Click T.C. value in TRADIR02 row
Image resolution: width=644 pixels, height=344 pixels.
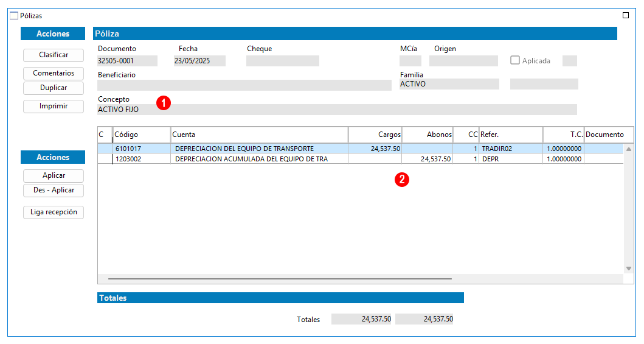point(564,149)
